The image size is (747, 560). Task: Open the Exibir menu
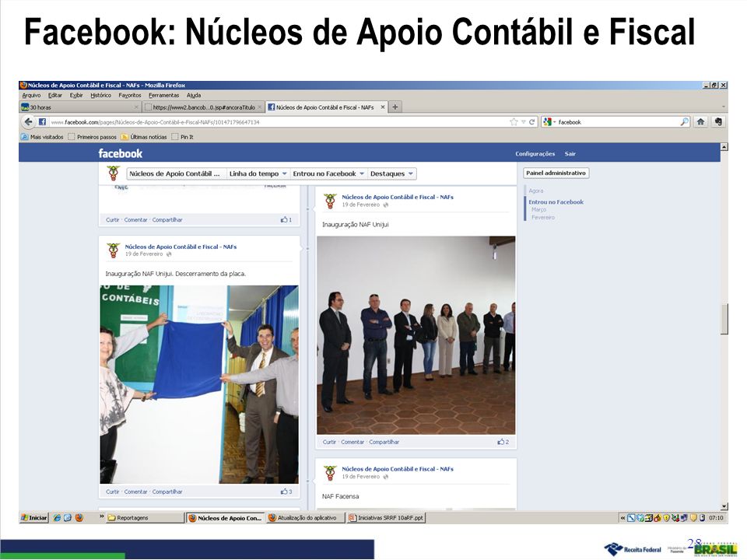(x=76, y=95)
